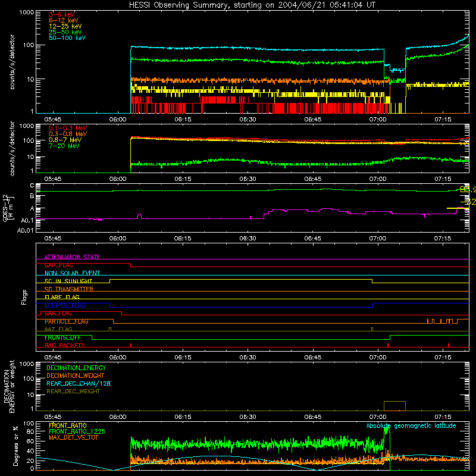Click the SC_TRANSMITTER flag label
Screen dimensions: 476x476
pos(68,289)
